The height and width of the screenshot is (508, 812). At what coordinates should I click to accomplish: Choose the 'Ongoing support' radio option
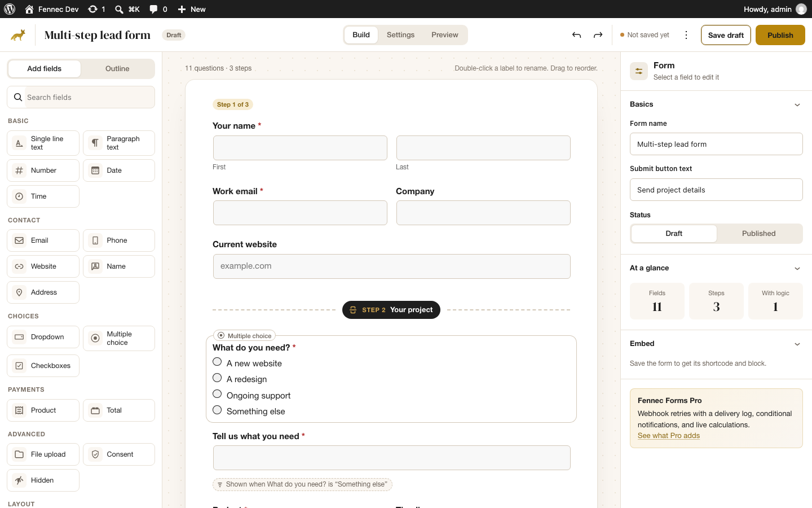coord(217,394)
